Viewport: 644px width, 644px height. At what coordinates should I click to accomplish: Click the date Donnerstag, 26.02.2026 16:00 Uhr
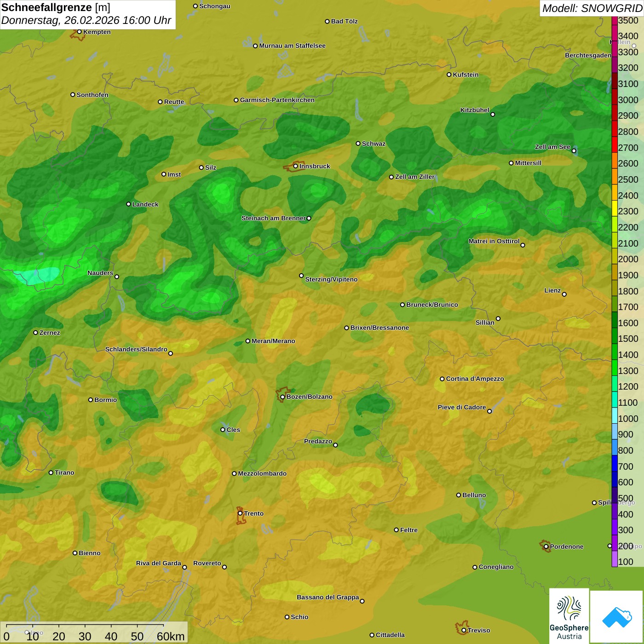tap(86, 21)
